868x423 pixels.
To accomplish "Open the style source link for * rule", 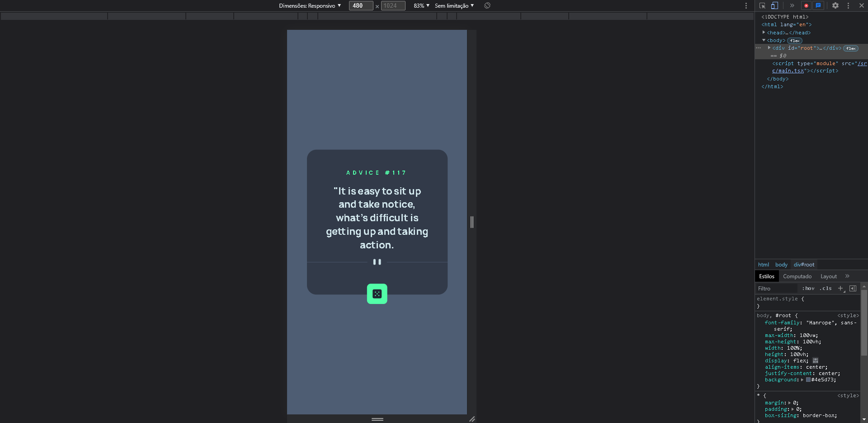I will point(848,395).
